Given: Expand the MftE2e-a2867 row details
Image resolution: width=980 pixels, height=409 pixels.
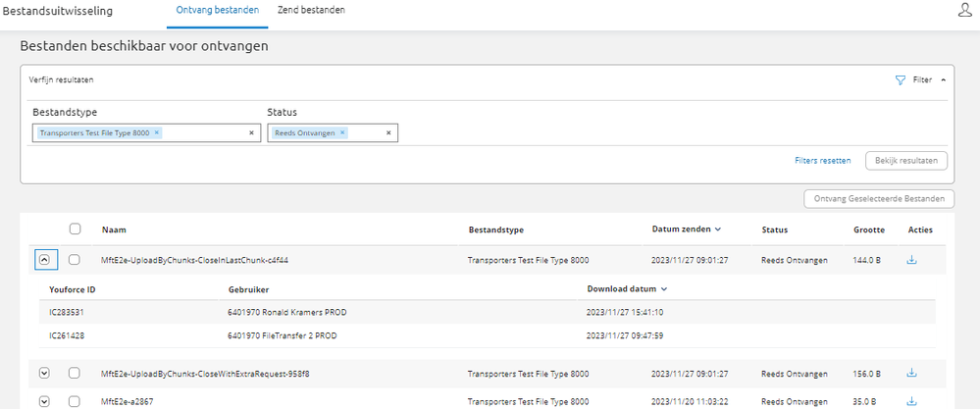Looking at the screenshot, I should (44, 401).
